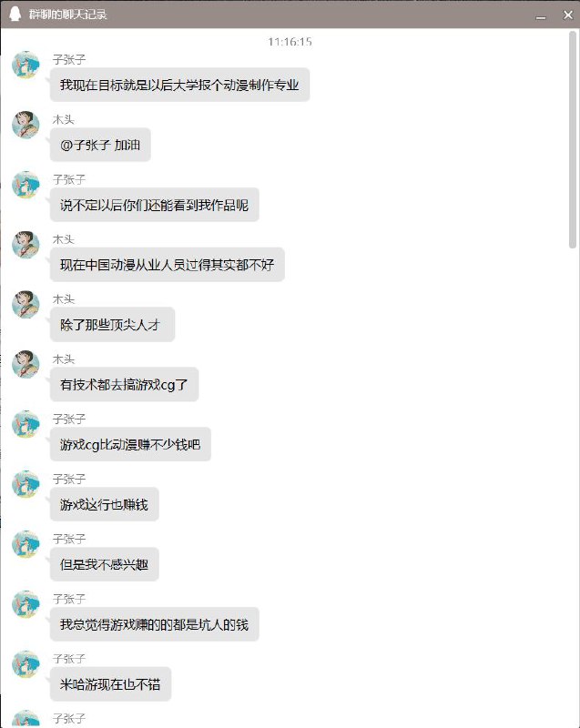Click 木头's avatar next to the 加油 message
Viewport: 580px width, 728px height.
tap(25, 125)
